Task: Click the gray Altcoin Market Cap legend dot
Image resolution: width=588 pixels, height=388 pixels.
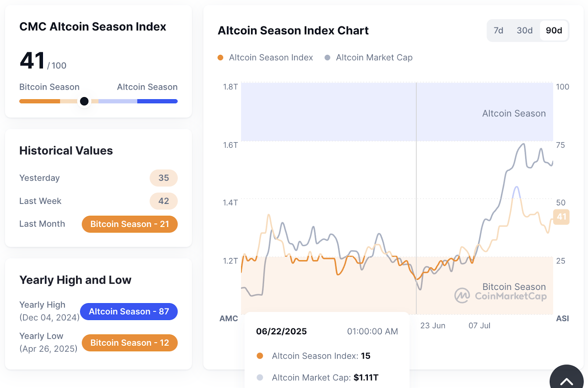Action: (327, 58)
